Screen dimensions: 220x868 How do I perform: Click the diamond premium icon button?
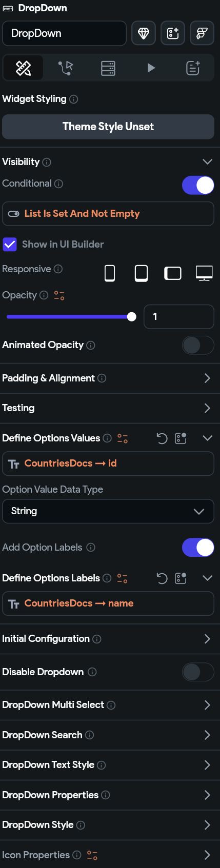click(x=144, y=33)
